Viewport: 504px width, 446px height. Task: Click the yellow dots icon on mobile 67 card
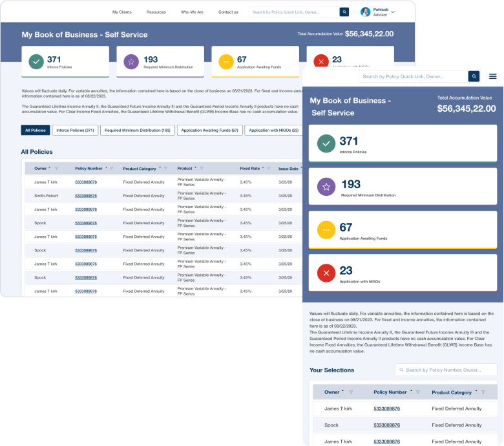(x=326, y=230)
